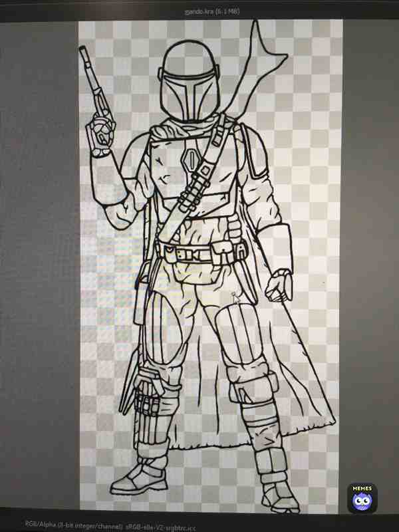Screen dimensions: 399x532
Task: Click the Mandalorian line-art drawing on the canvas
Action: pos(207,267)
